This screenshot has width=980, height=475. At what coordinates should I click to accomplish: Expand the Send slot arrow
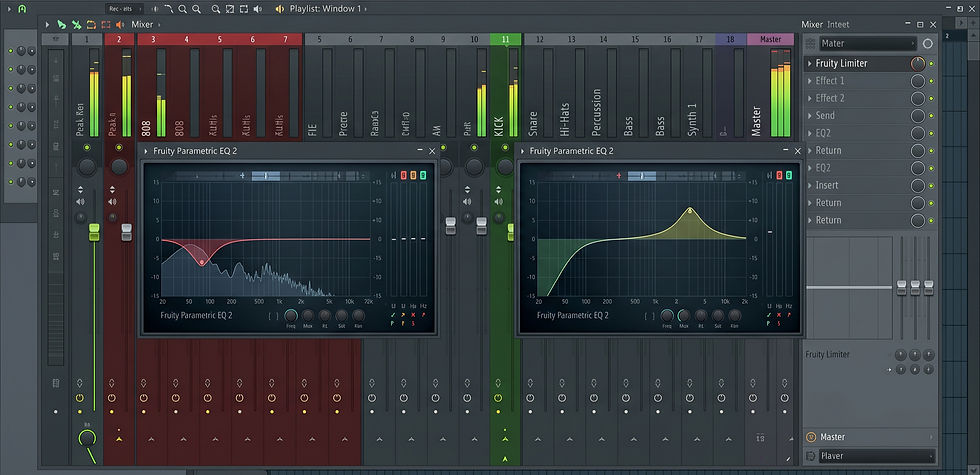click(809, 116)
